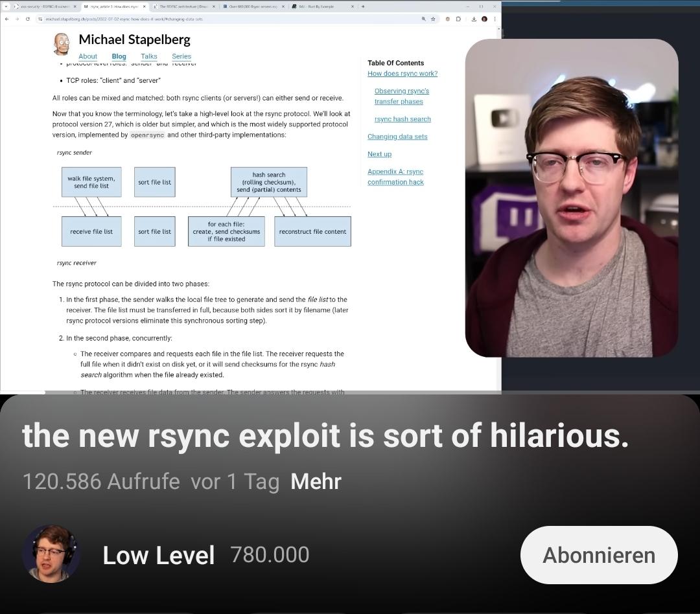The image size is (700, 614).
Task: Click the 'hash search (rolling checksum)' box
Action: pos(269,182)
